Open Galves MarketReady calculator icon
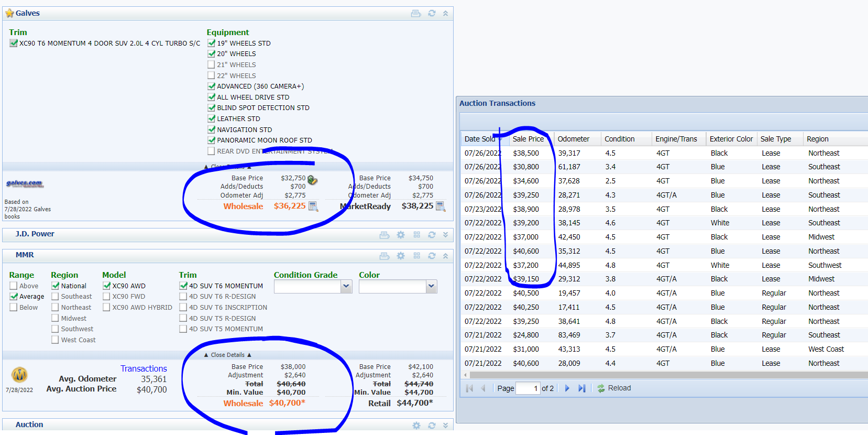 [441, 206]
